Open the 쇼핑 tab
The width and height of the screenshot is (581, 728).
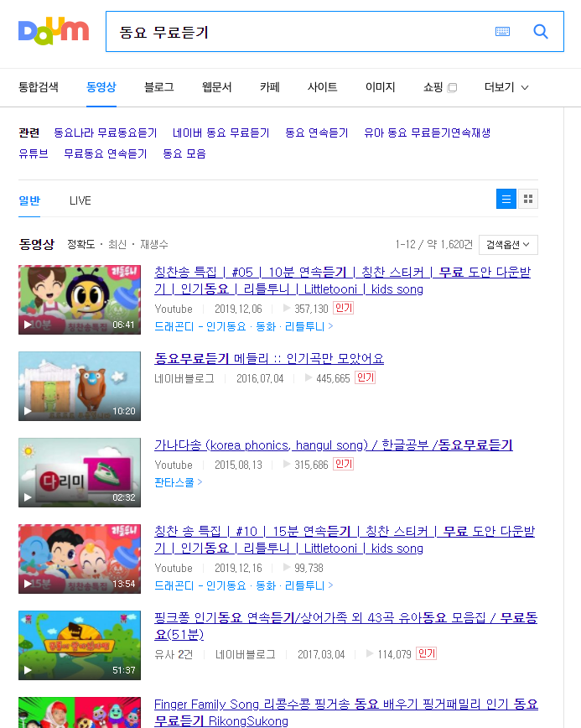[433, 87]
